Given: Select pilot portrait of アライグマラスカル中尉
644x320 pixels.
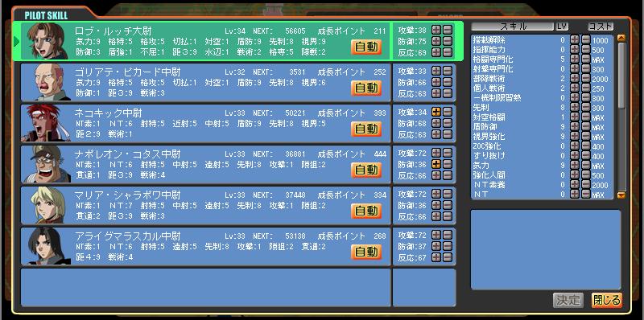Looking at the screenshot, I should (46, 246).
